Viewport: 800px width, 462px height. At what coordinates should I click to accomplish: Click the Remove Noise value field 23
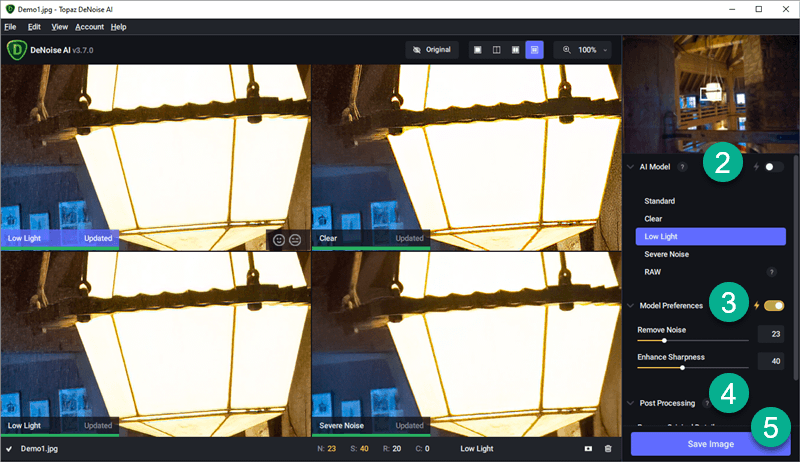771,334
